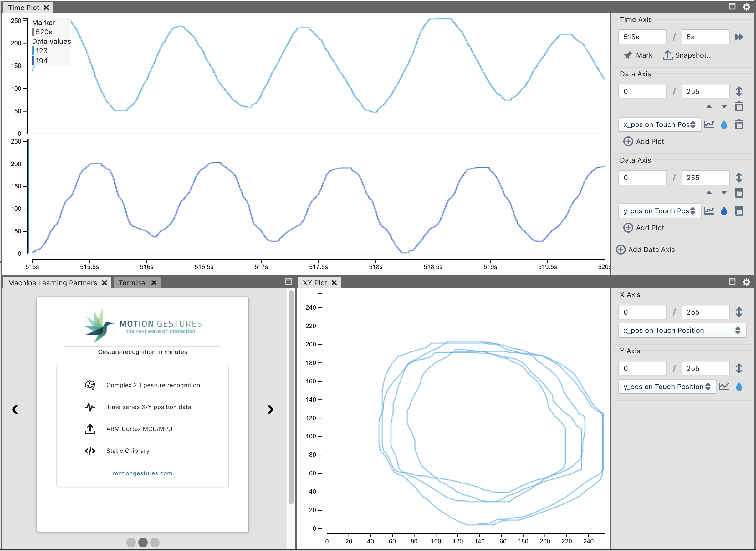Click the fast-forward arrows in Time Axis
This screenshot has height=551, width=756.
pos(739,37)
